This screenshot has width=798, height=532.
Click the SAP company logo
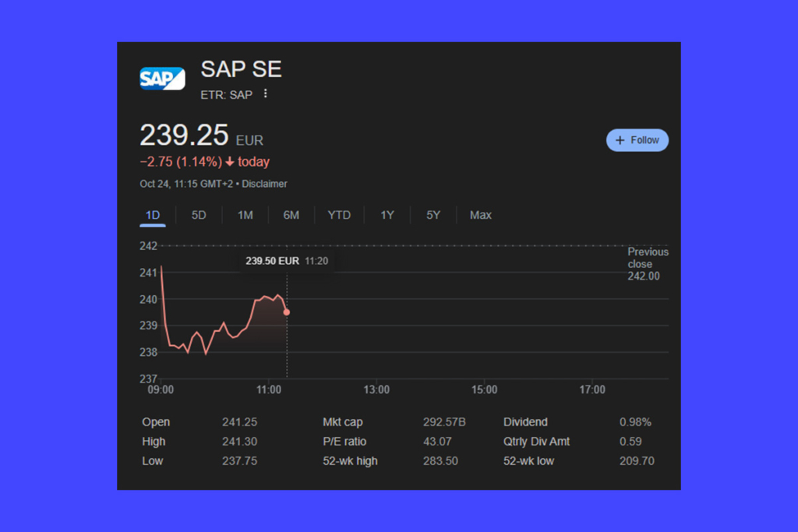[x=162, y=78]
